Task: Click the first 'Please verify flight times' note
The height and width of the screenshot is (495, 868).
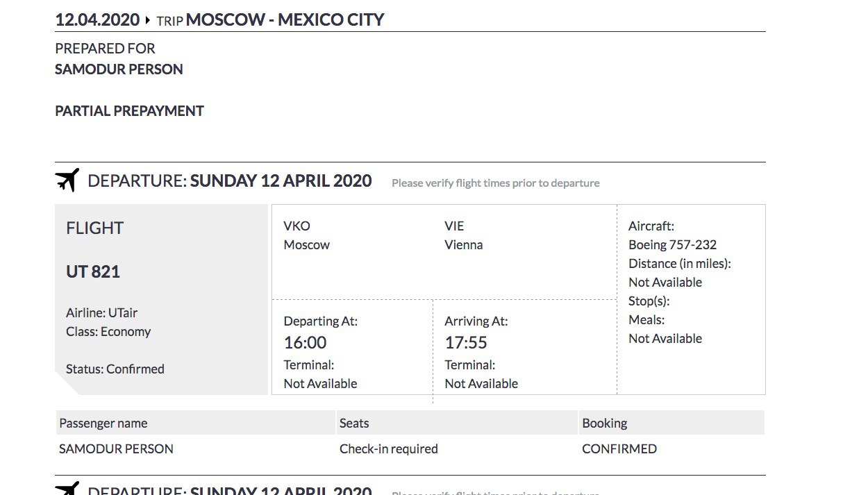Action: tap(495, 183)
